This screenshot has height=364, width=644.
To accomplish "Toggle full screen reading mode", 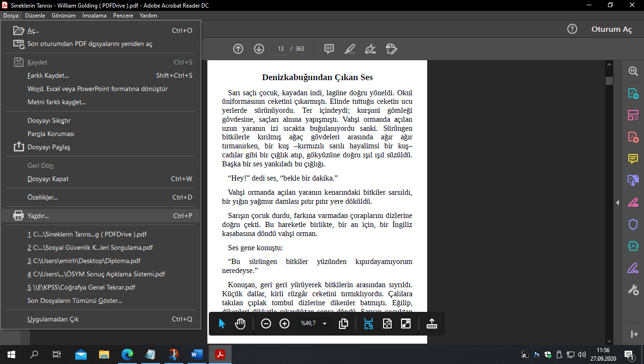I will [x=406, y=324].
